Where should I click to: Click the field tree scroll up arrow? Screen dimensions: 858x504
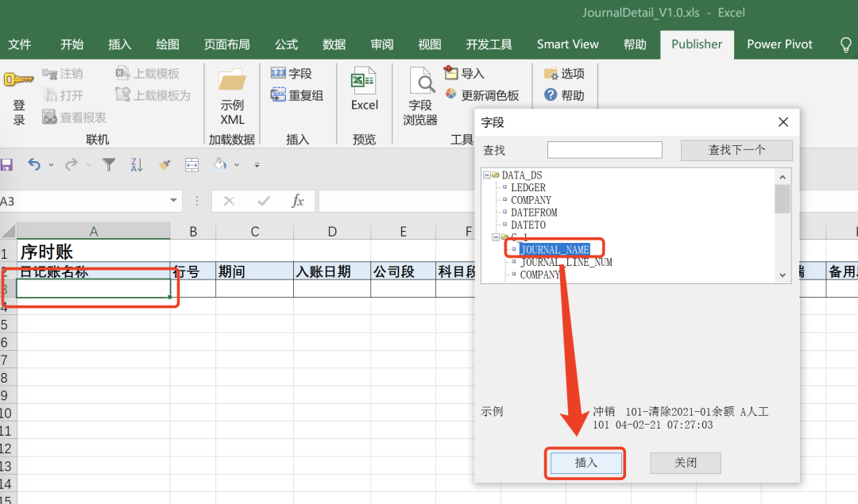click(783, 177)
